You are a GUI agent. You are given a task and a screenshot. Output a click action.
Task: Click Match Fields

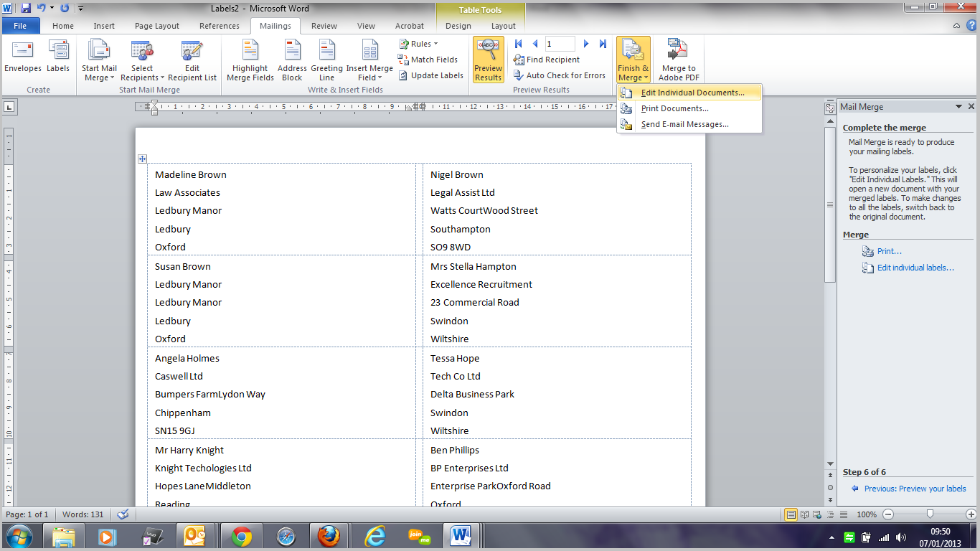pos(428,60)
